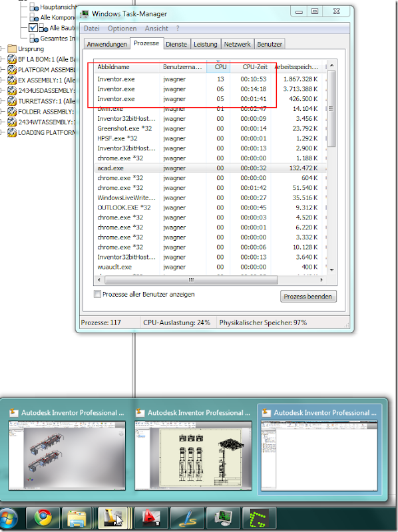Switch to the Anwendungen tab
Image resolution: width=398 pixels, height=532 pixels.
tap(107, 45)
